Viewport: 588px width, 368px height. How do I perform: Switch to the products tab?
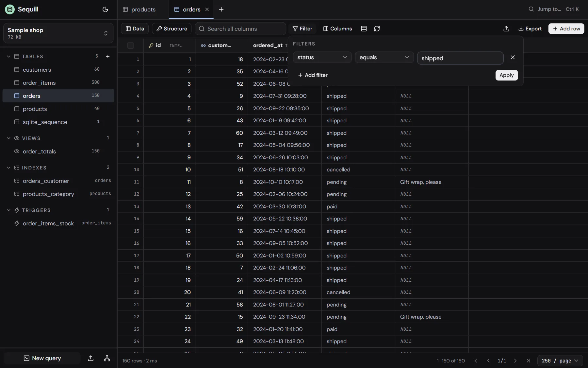pos(143,9)
